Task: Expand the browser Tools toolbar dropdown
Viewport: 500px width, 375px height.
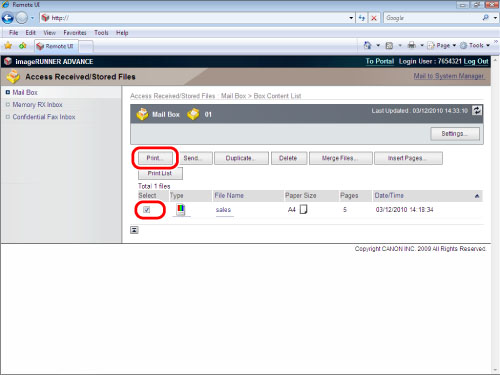Action: [488, 45]
